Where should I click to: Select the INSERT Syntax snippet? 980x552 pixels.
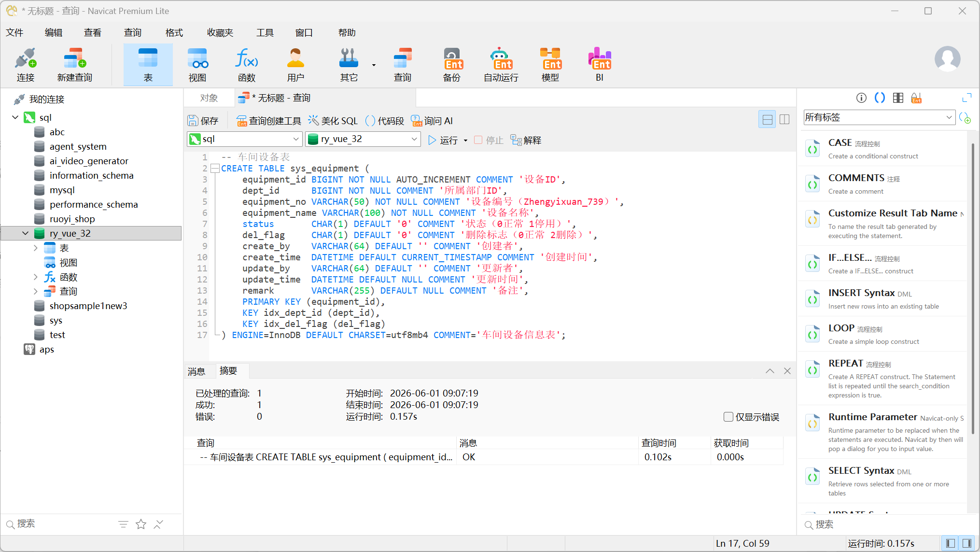(x=883, y=298)
